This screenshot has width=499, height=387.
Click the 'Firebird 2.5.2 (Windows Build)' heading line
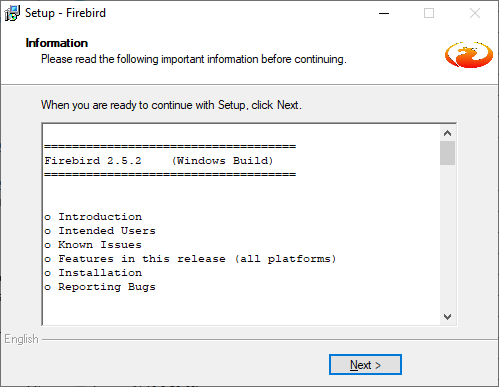159,161
